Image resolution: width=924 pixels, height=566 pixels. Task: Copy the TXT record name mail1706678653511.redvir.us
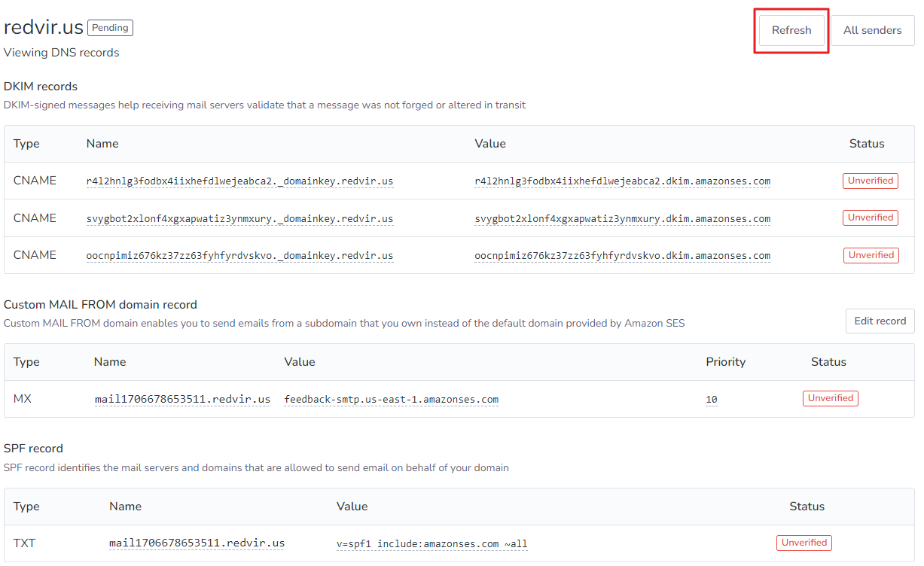(197, 543)
